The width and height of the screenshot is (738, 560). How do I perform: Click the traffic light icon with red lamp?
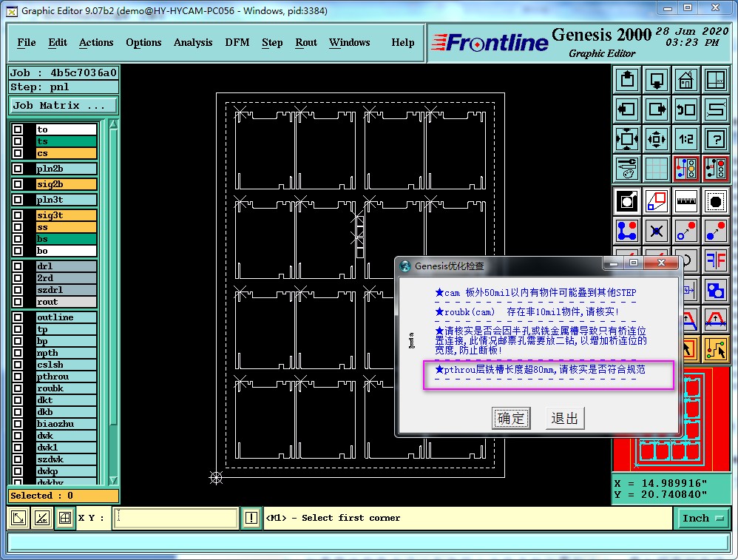coord(715,169)
